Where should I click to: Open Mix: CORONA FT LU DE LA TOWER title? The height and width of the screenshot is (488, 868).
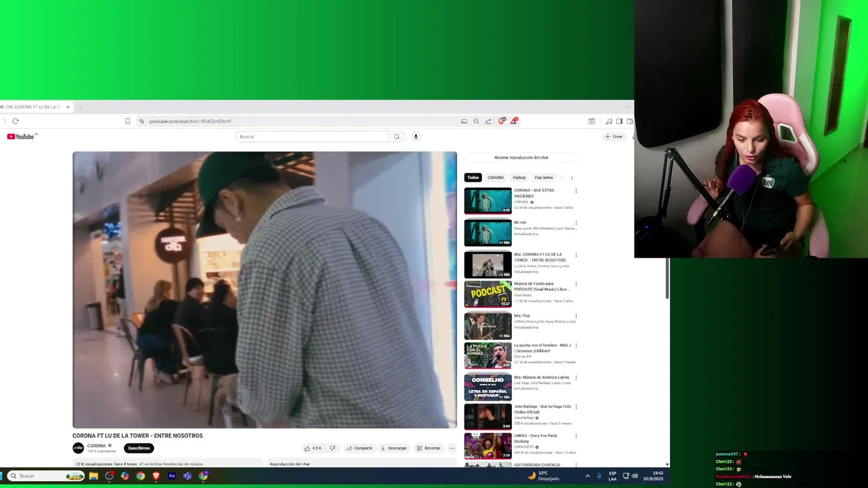540,257
